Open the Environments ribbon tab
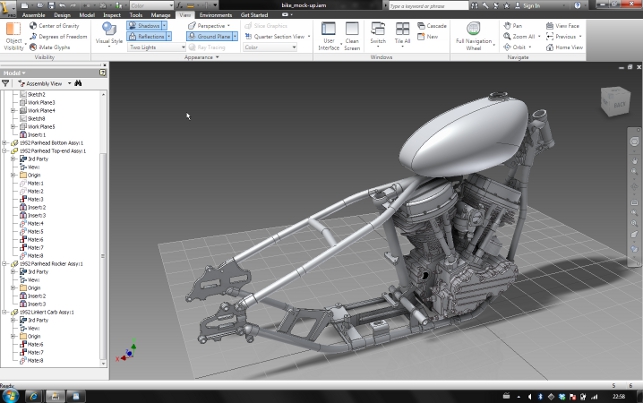 [x=215, y=16]
